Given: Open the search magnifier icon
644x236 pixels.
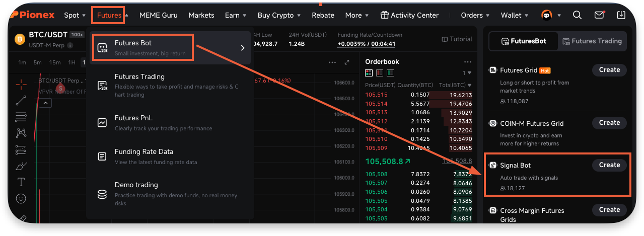Looking at the screenshot, I should pyautogui.click(x=578, y=15).
